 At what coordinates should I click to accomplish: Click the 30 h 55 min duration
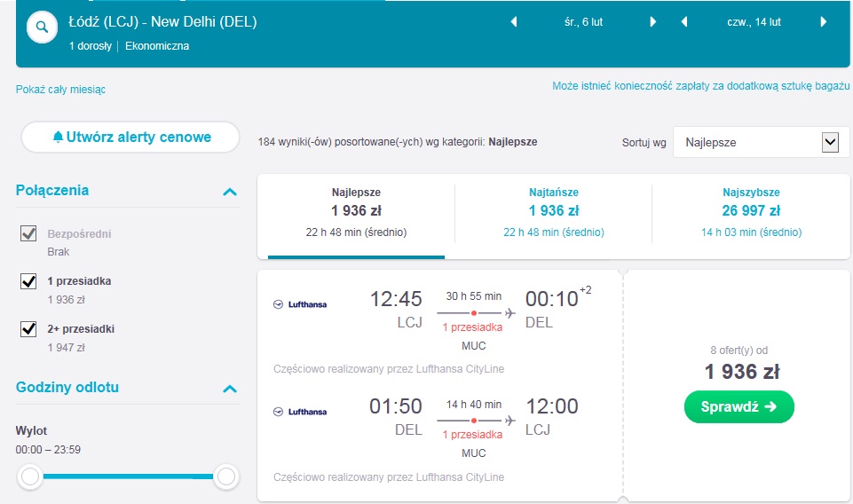474,296
